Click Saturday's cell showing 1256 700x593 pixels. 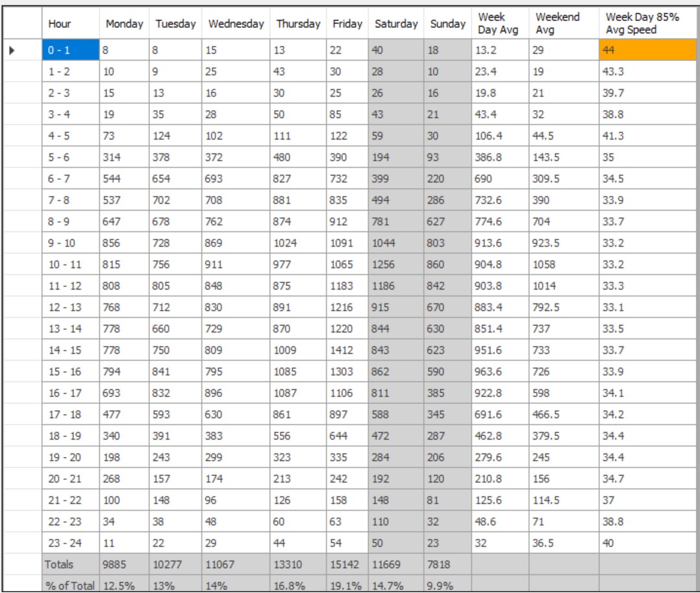pyautogui.click(x=396, y=264)
